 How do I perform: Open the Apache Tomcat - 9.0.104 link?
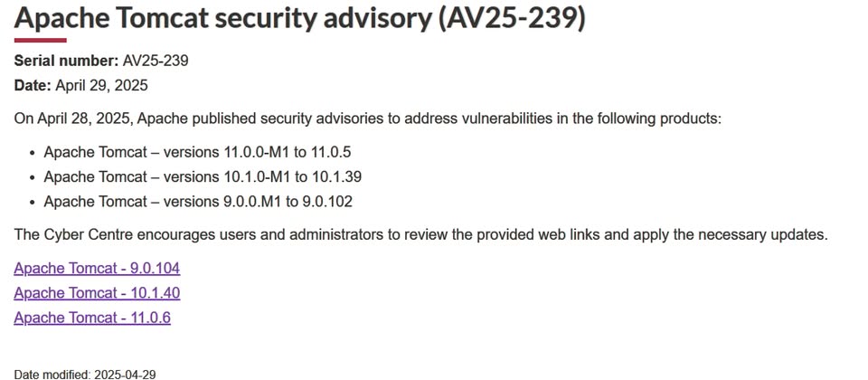point(97,269)
